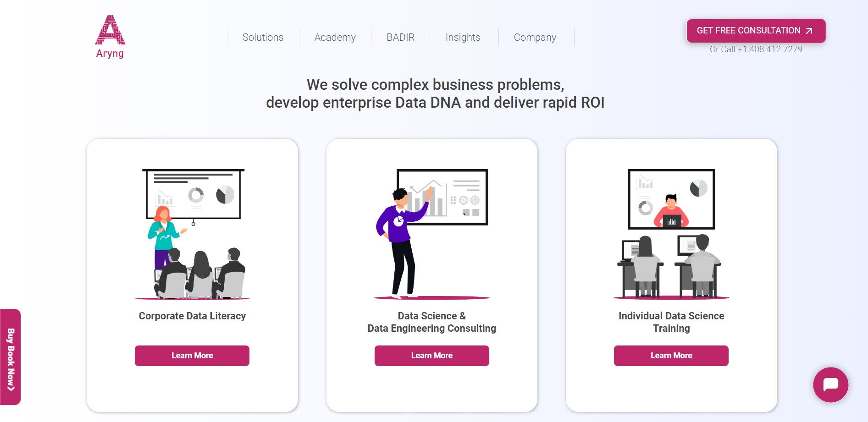868x422 pixels.
Task: Select BADIR in the navigation bar
Action: coord(400,37)
